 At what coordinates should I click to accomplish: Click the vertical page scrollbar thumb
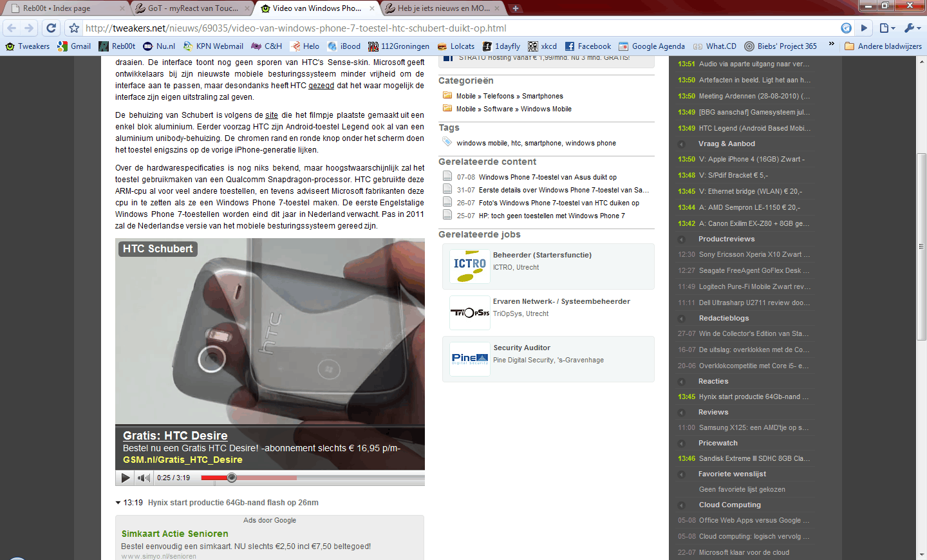(922, 247)
